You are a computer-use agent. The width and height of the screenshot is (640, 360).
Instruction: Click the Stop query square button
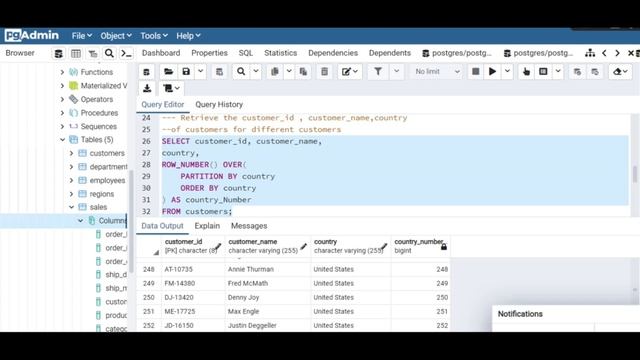(476, 72)
